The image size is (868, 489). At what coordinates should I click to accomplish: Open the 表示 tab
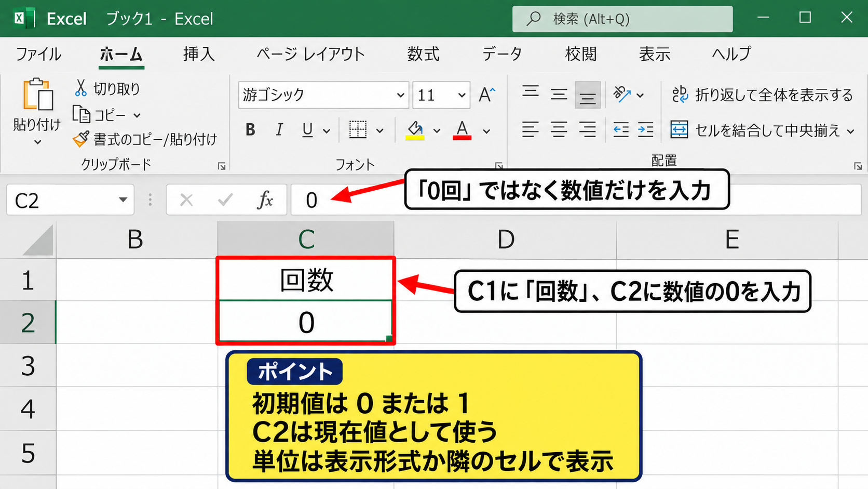(655, 54)
